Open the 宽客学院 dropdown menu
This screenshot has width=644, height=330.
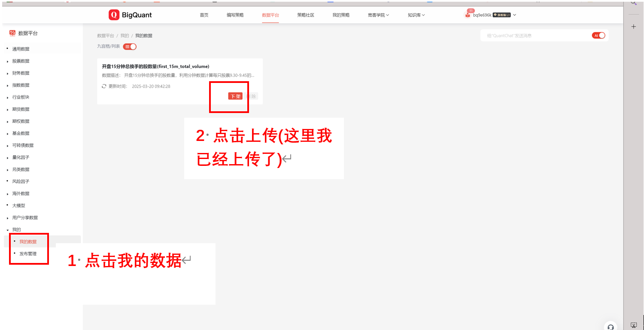tap(378, 15)
